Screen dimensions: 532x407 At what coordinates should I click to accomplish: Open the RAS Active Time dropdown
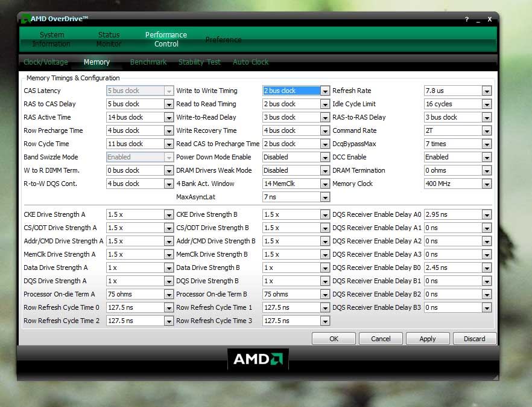pyautogui.click(x=169, y=117)
